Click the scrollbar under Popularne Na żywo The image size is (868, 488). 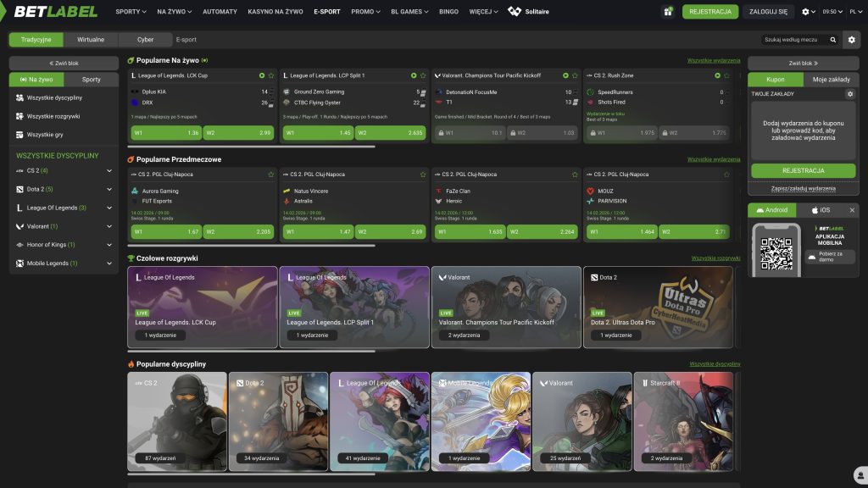tap(251, 147)
